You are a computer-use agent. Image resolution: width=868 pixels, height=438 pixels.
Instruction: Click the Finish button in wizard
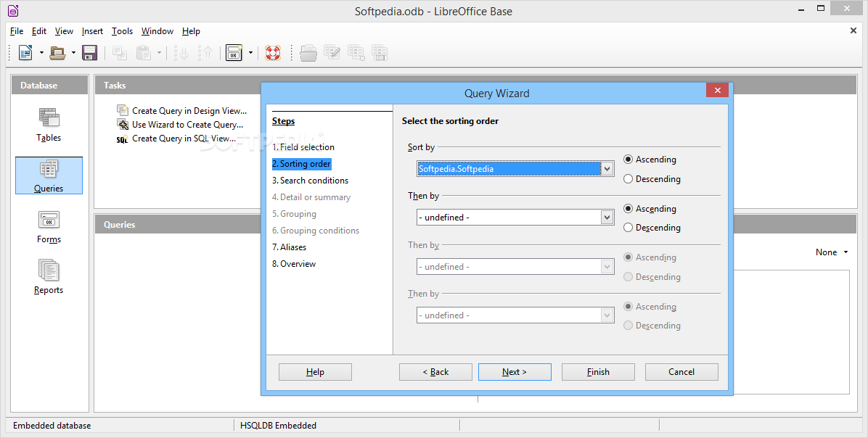pyautogui.click(x=599, y=372)
